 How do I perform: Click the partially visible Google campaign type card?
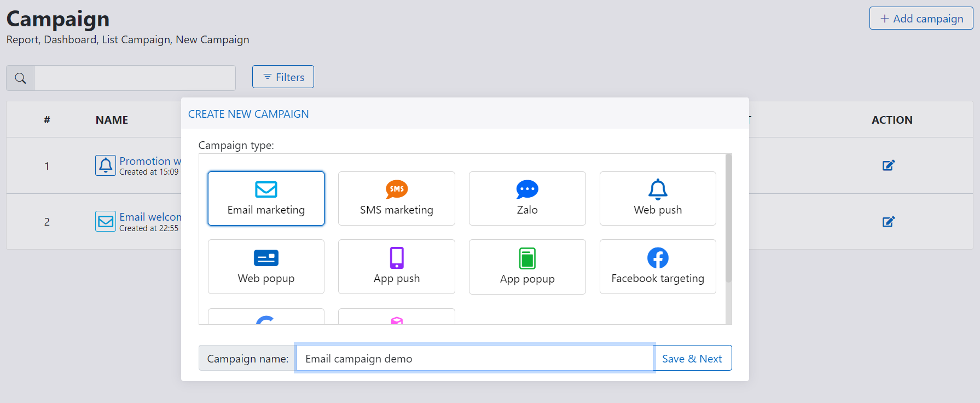[266, 317]
